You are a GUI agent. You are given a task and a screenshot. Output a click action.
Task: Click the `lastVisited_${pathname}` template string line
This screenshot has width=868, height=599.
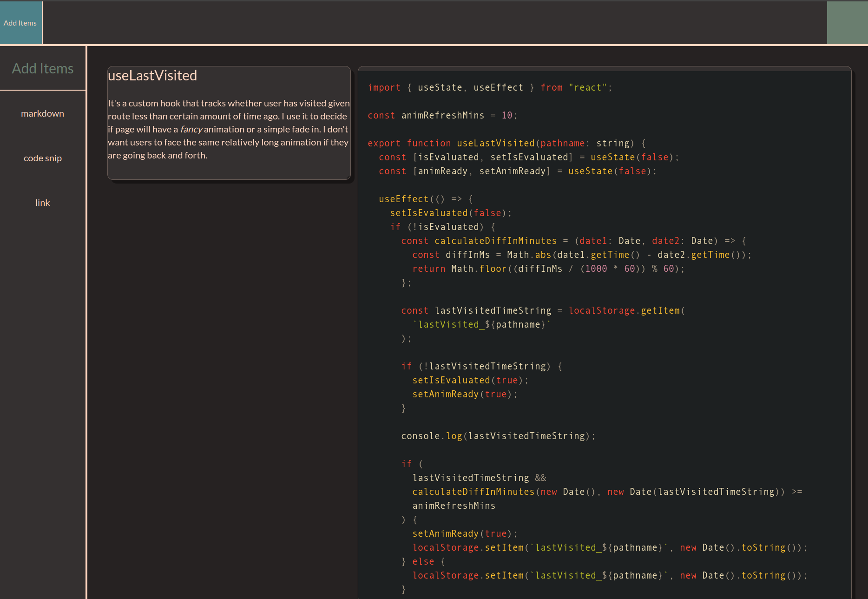tap(481, 324)
